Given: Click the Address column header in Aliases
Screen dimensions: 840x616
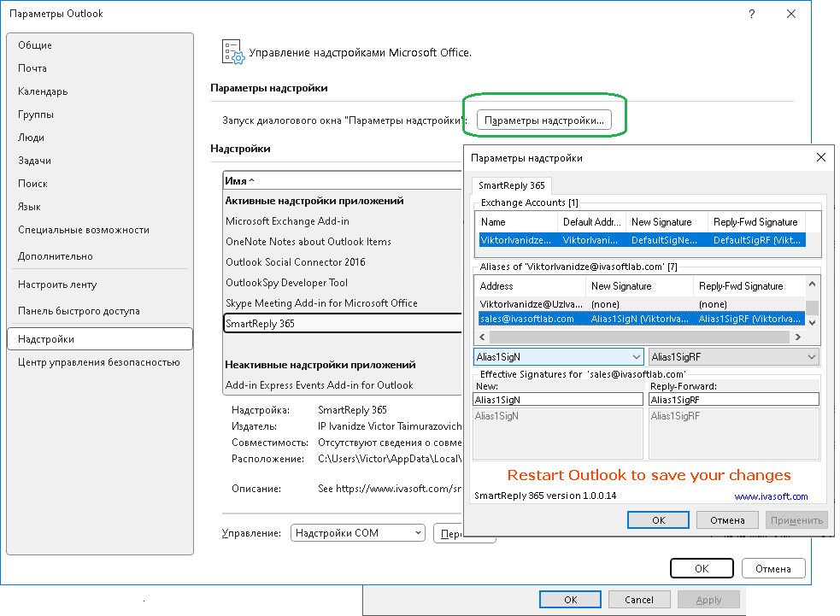Looking at the screenshot, I should [531, 286].
